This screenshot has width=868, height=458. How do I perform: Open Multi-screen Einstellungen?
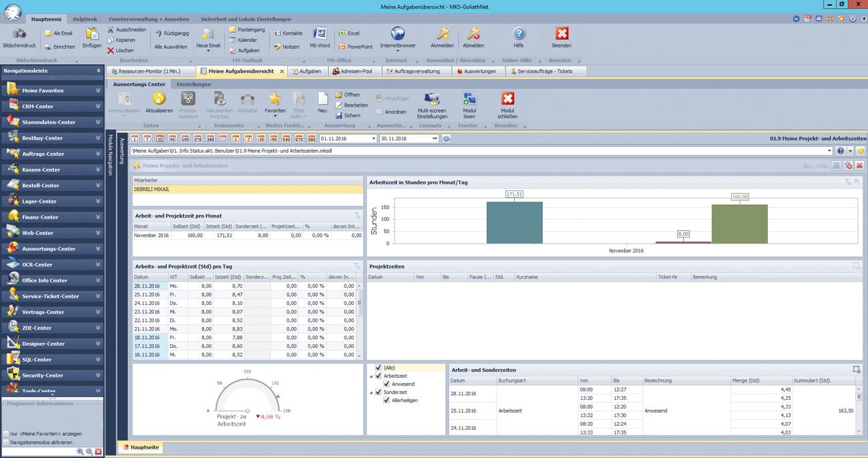point(432,99)
